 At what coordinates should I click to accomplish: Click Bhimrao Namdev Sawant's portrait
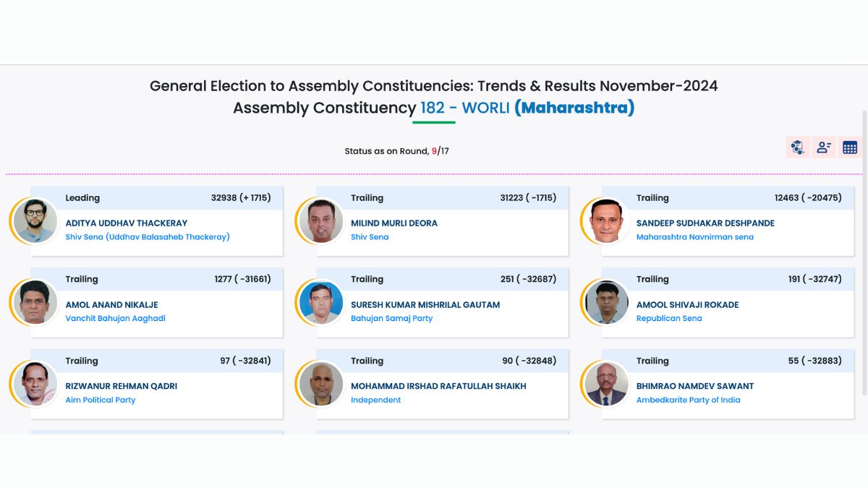(605, 384)
